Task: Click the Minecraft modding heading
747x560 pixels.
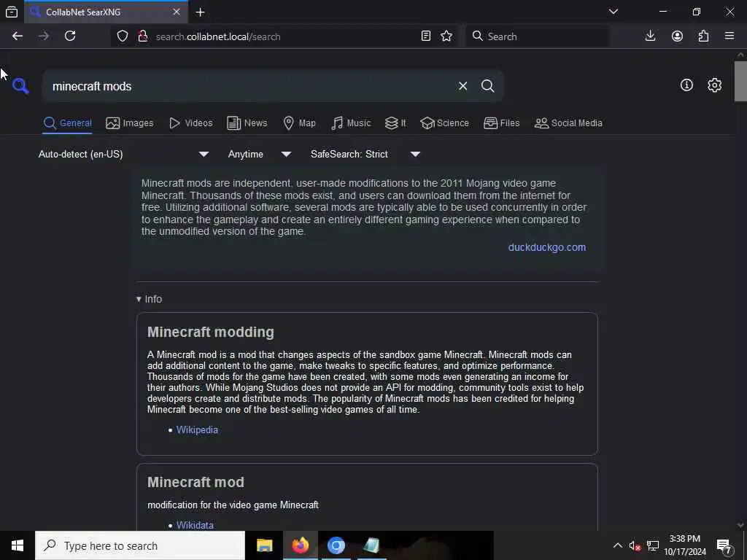Action: coord(211,332)
